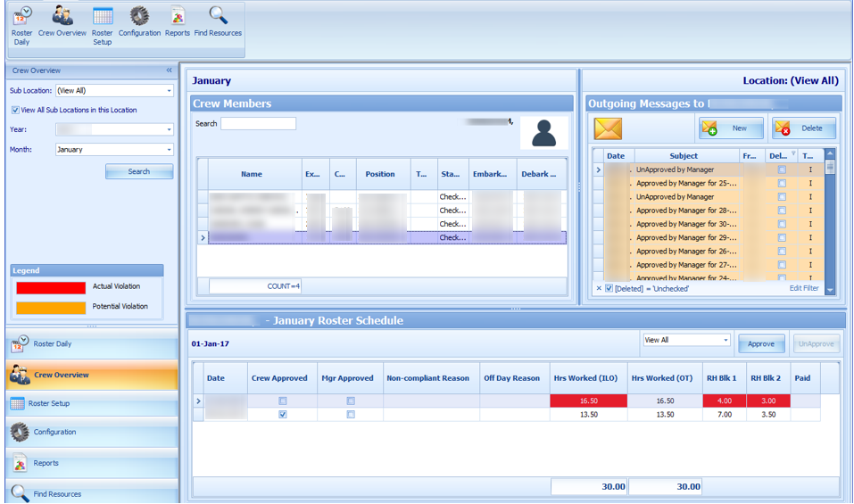Screen dimensions: 854x504
Task: Open Roster Daily from the top toolbar
Action: coord(21,24)
